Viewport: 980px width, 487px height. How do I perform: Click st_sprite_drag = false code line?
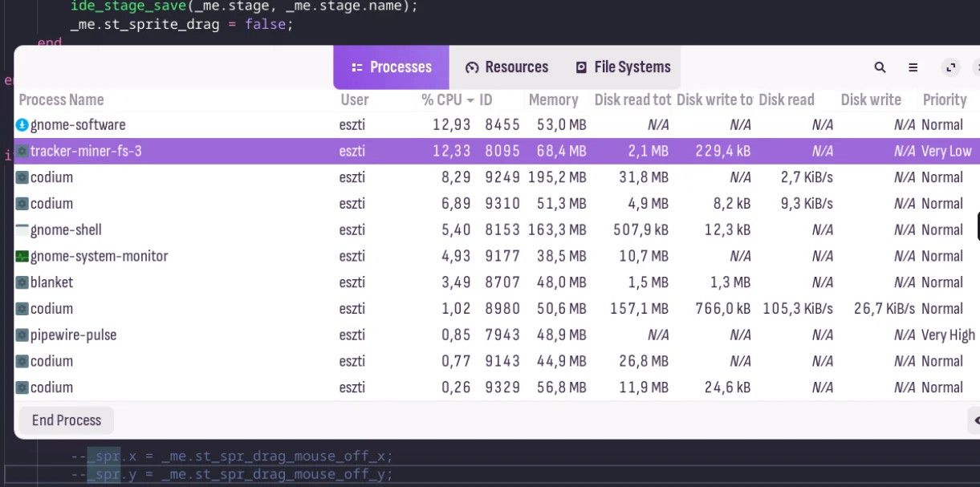[182, 24]
